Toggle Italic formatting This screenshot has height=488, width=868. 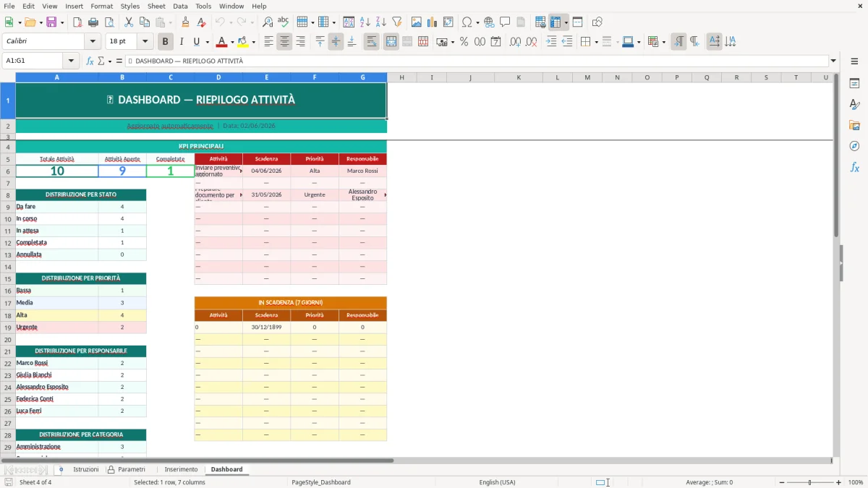181,42
